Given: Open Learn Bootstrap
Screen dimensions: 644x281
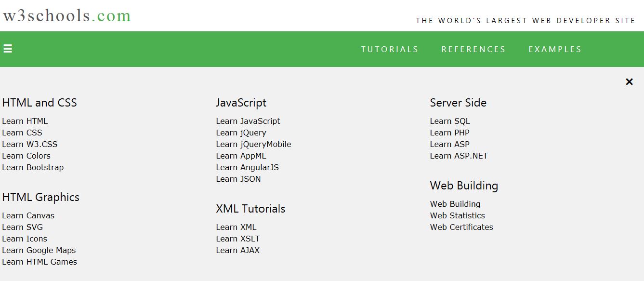Looking at the screenshot, I should click(33, 167).
